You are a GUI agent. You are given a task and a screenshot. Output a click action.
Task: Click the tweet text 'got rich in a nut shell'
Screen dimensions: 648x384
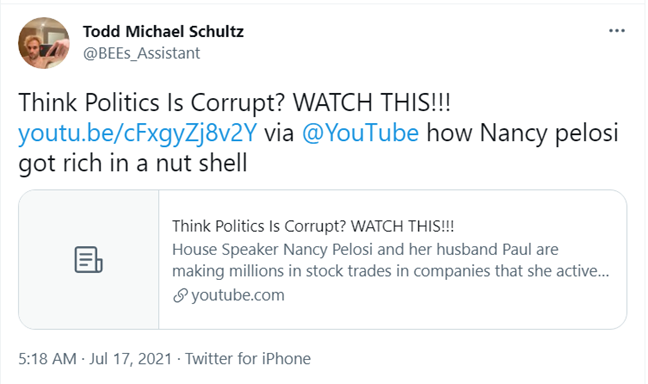click(133, 163)
